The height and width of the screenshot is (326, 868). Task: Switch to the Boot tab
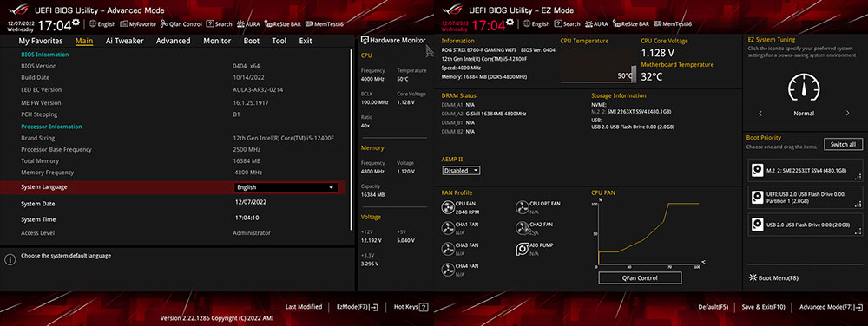[252, 41]
